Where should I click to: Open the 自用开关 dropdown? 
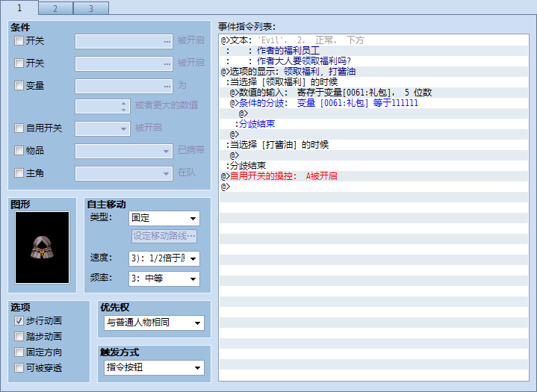(x=103, y=128)
